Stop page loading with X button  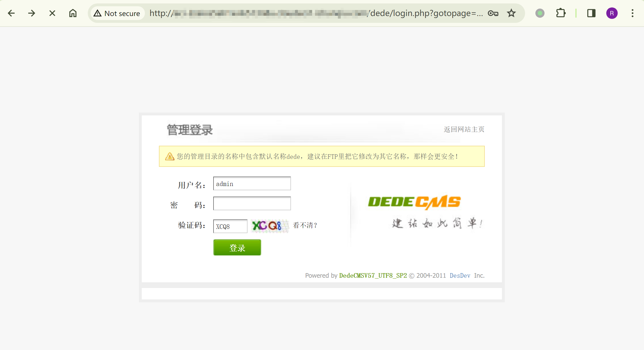point(52,13)
